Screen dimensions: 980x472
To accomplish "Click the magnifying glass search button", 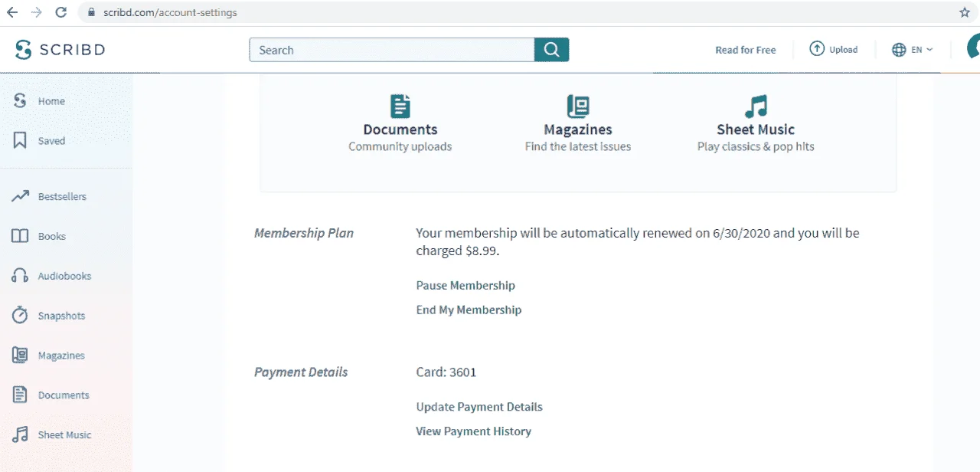I will pos(551,50).
